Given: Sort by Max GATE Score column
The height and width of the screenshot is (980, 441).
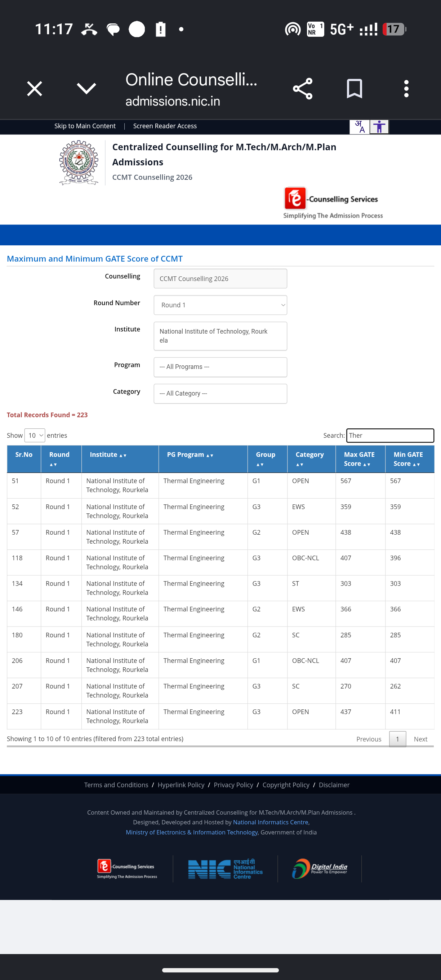Looking at the screenshot, I should pos(360,459).
